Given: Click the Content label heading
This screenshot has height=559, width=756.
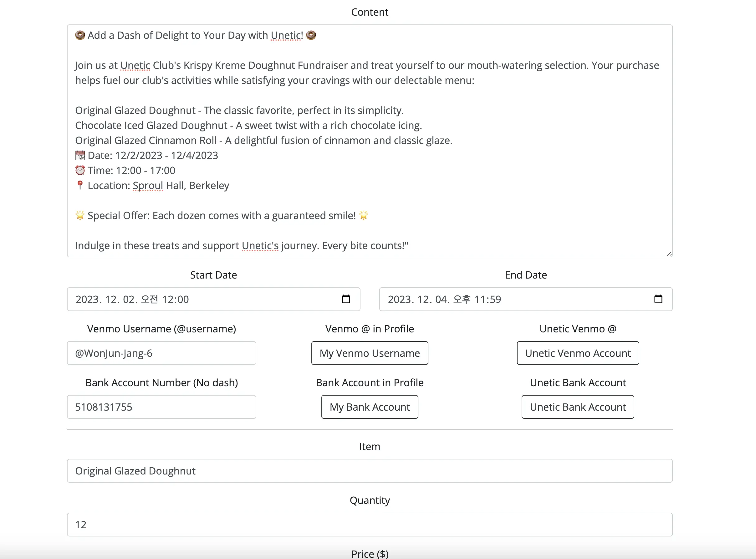Looking at the screenshot, I should 370,12.
